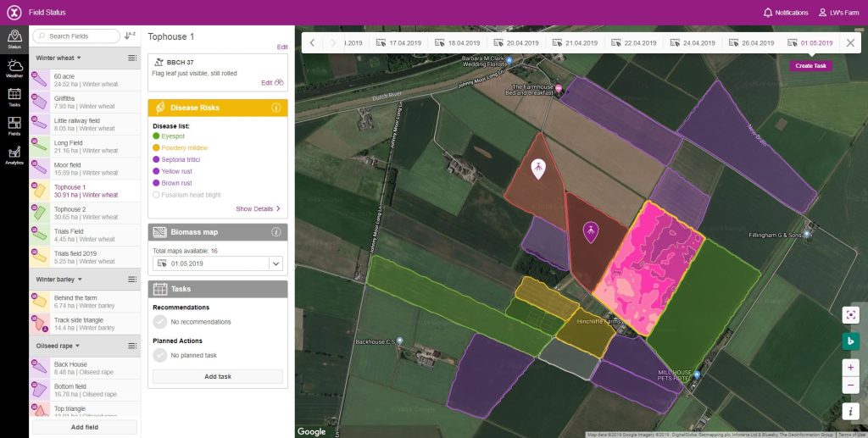Select the Moor field entry
The image size is (868, 438).
[x=85, y=169]
